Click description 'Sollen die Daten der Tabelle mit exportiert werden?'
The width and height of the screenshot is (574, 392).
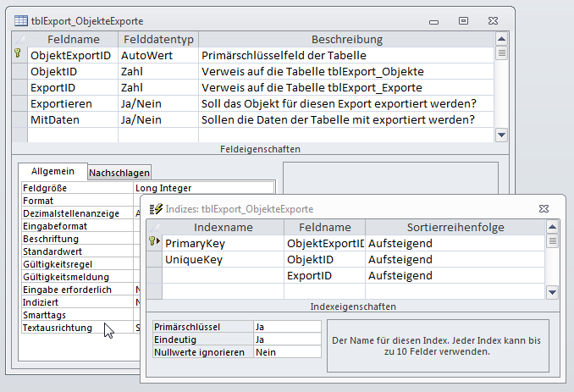(x=338, y=119)
